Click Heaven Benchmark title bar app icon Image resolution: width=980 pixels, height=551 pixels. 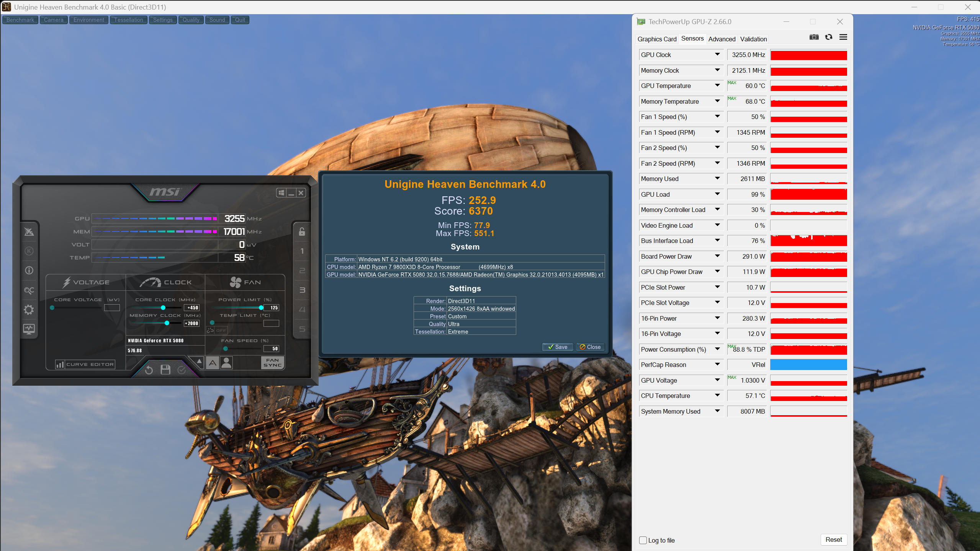[x=7, y=7]
